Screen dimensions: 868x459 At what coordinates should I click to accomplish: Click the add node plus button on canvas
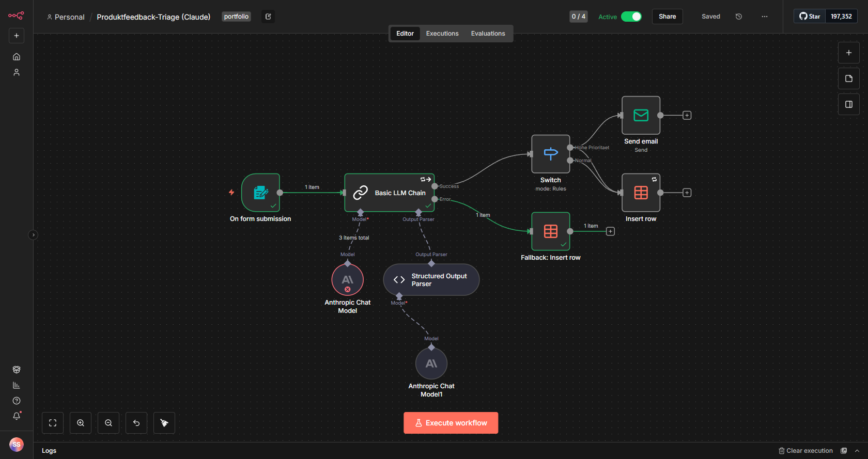pos(849,53)
